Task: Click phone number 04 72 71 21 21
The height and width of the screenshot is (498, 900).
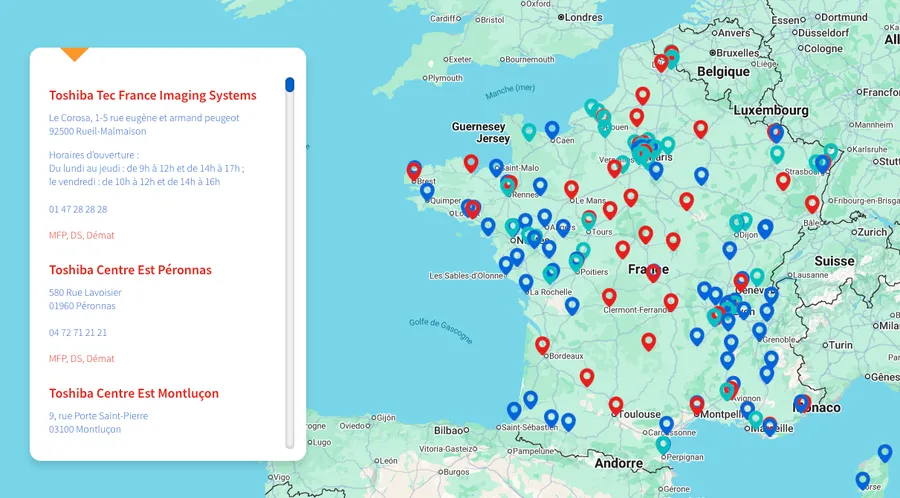Action: 78,332
